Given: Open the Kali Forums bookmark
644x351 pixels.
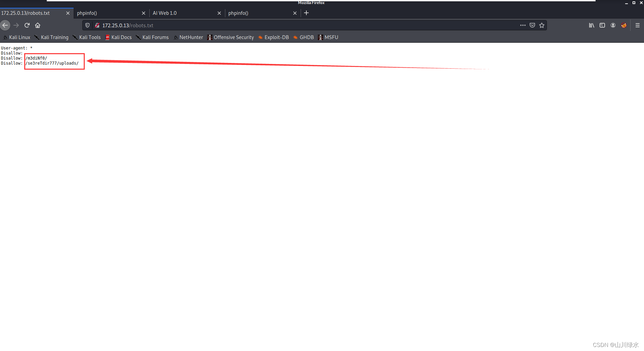Looking at the screenshot, I should point(152,37).
